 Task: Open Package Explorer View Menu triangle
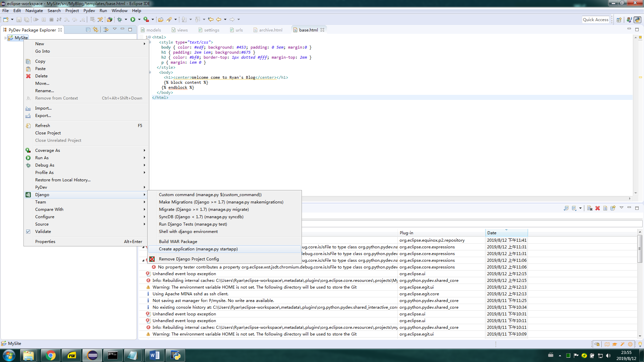[x=114, y=29]
